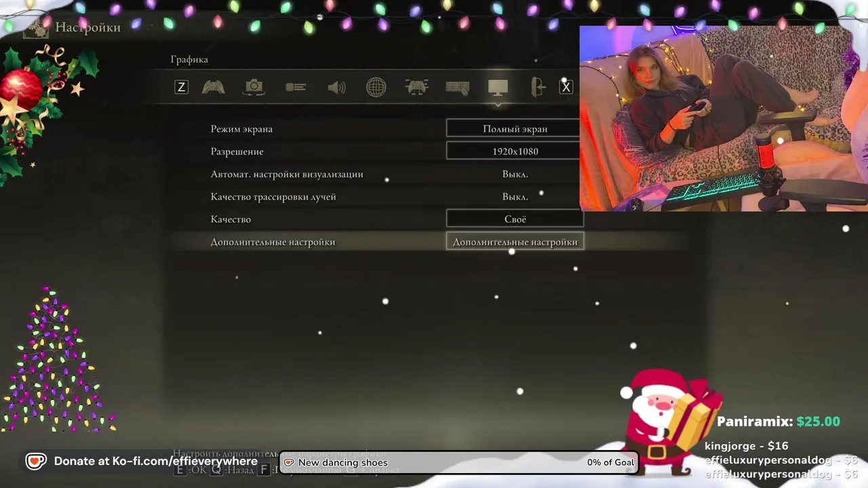Change Режим экрана value Полный экран
The image size is (868, 488).
pos(515,129)
